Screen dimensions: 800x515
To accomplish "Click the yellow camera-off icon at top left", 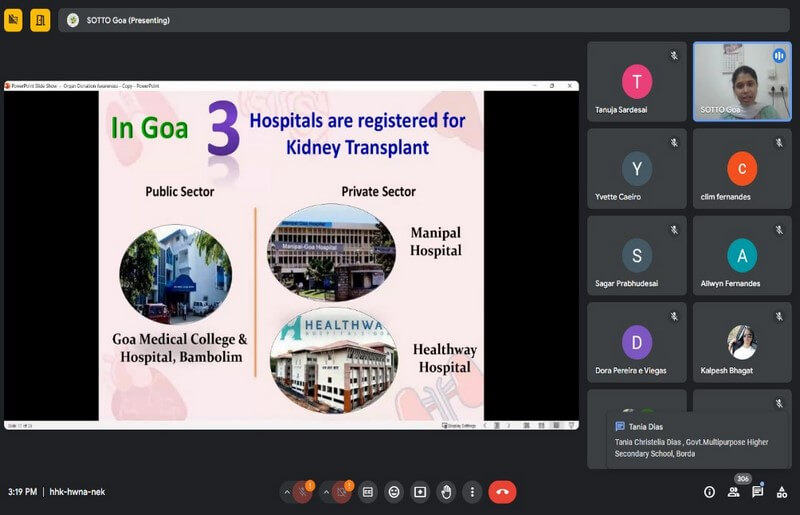I will pyautogui.click(x=13, y=20).
